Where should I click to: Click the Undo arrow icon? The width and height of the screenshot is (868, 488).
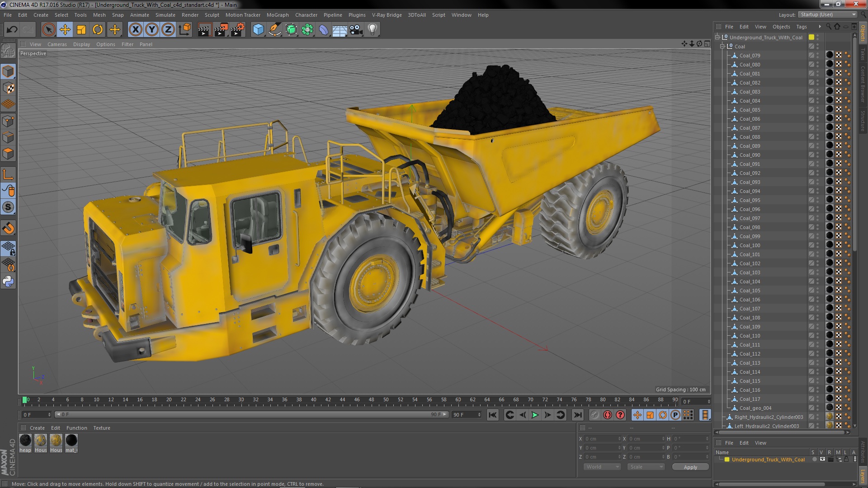pos(12,30)
